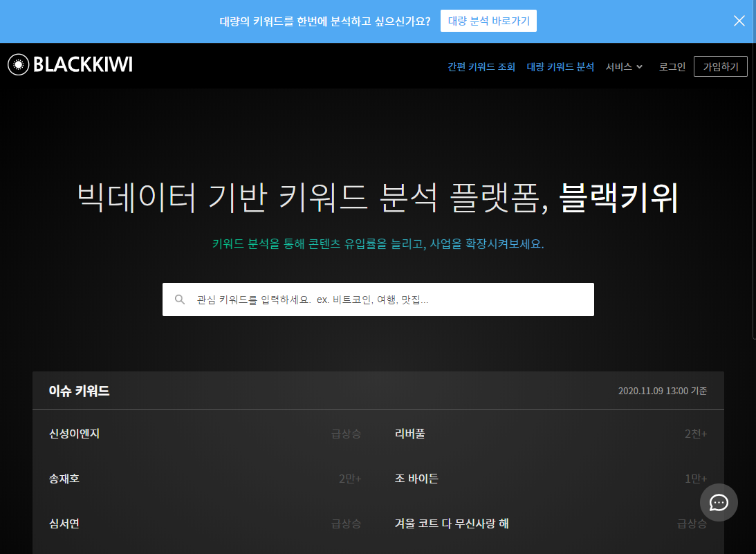Click the 2만+ count for 송재호
The image size is (756, 554).
(x=350, y=479)
